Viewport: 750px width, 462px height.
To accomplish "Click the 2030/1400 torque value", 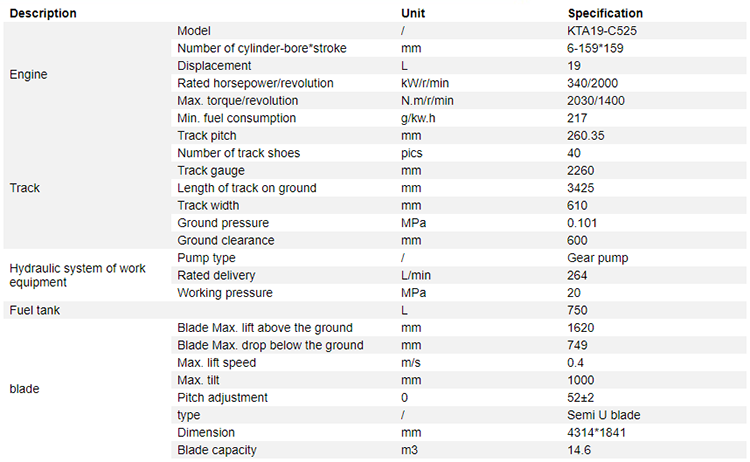I will tap(596, 100).
